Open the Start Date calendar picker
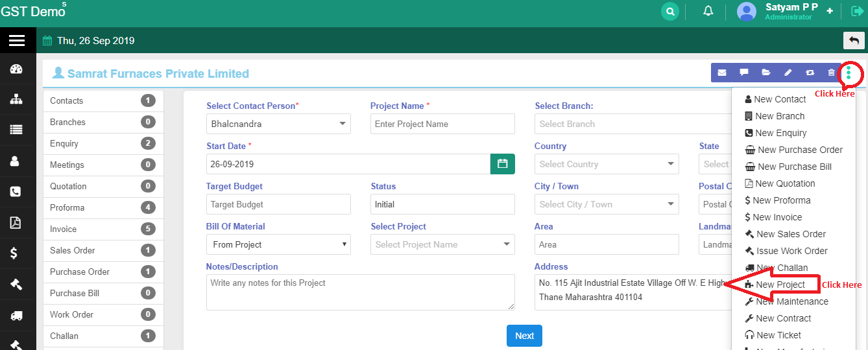Viewport: 868px width, 350px height. 502,164
